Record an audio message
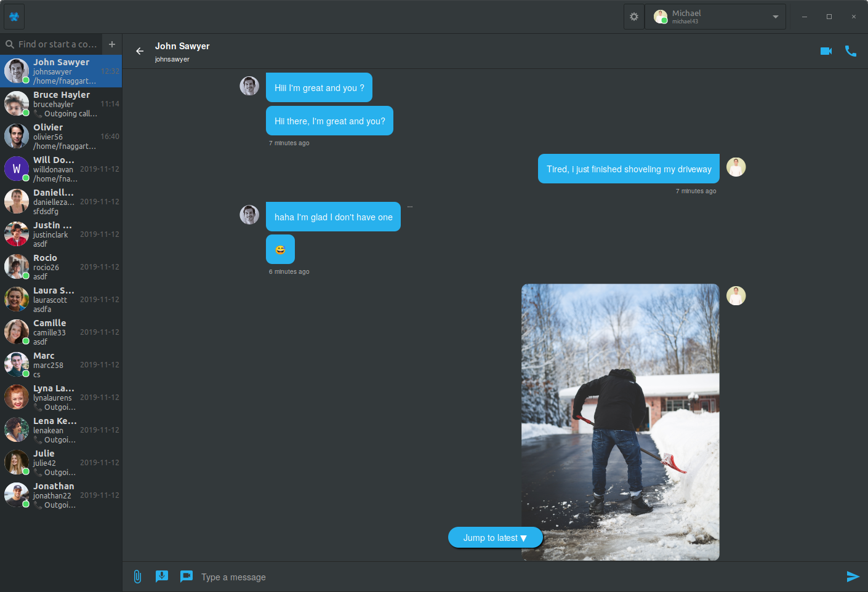 point(162,577)
